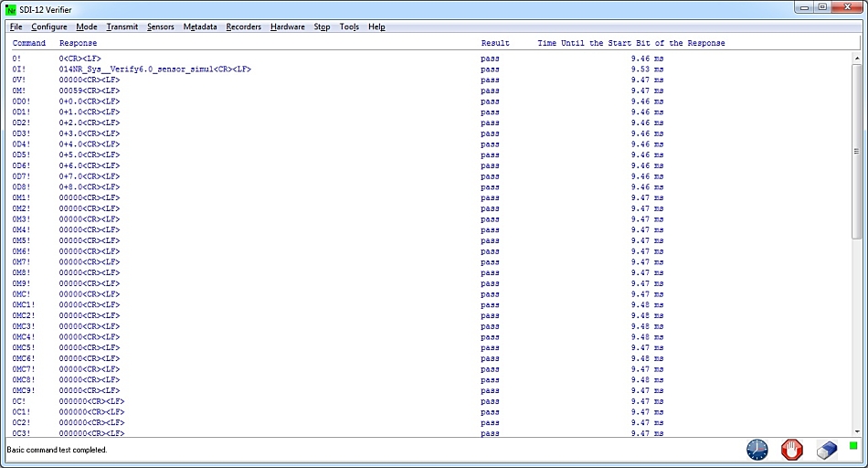The width and height of the screenshot is (868, 468).
Task: Select the 0MC1! command
Action: 23,304
